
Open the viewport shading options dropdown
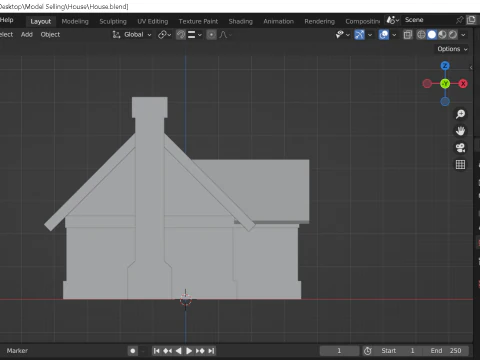463,35
